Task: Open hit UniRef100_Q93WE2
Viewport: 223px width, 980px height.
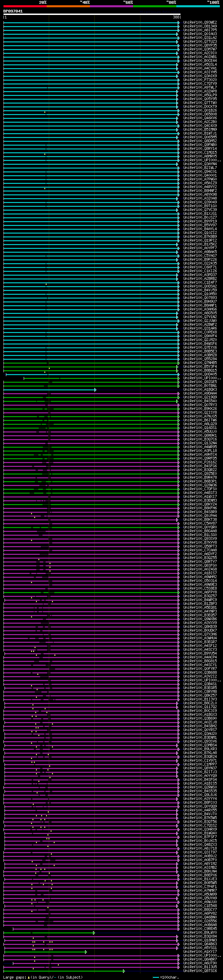Action: pos(200,23)
